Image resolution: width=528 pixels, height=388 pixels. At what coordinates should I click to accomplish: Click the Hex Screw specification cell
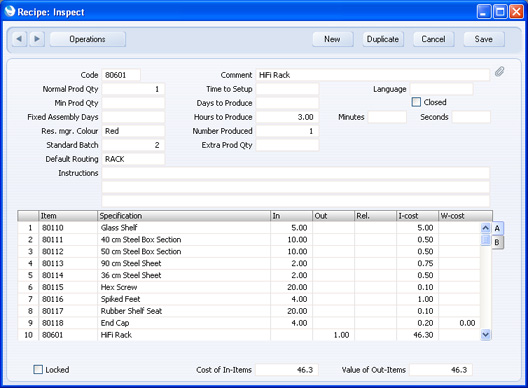184,287
